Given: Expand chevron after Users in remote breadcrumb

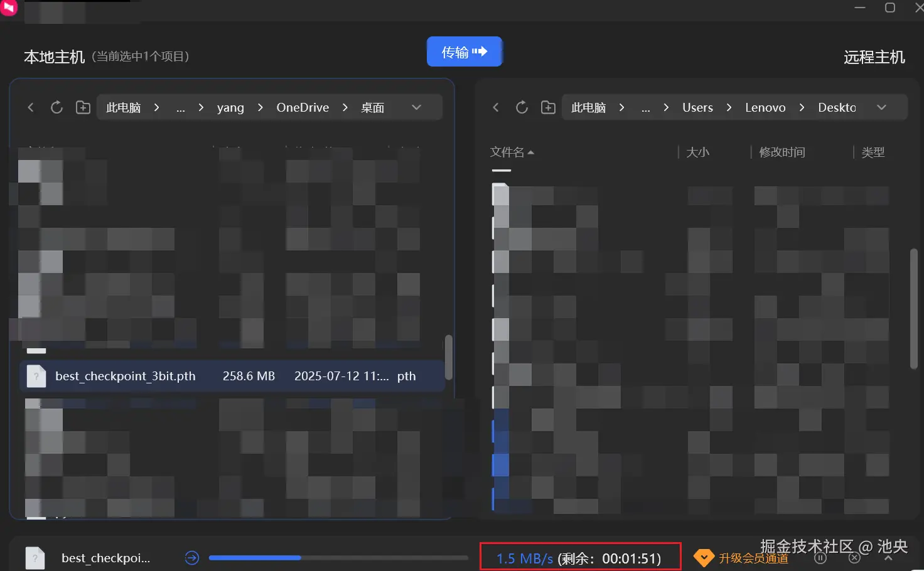Looking at the screenshot, I should click(x=729, y=107).
